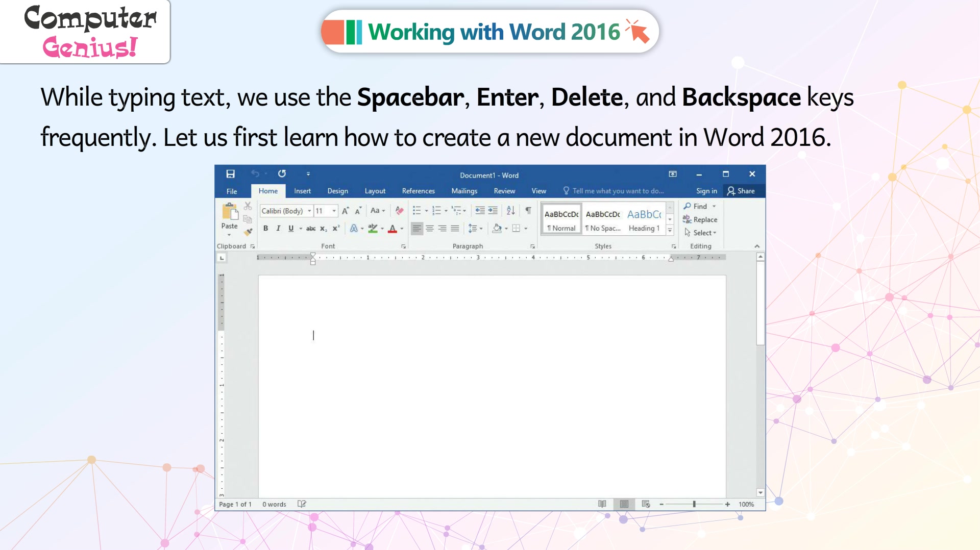Viewport: 980px width, 550px height.
Task: Collapse the ribbon with the chevron
Action: [x=757, y=246]
